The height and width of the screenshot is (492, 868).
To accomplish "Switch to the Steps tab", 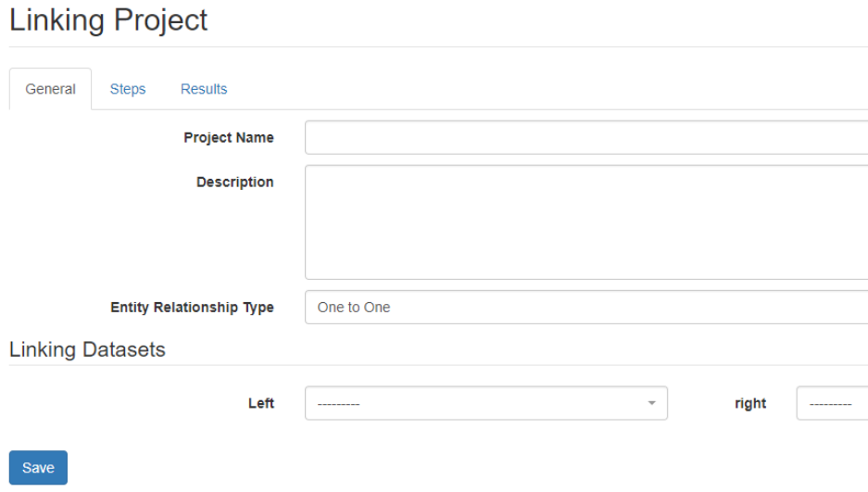I will 128,89.
